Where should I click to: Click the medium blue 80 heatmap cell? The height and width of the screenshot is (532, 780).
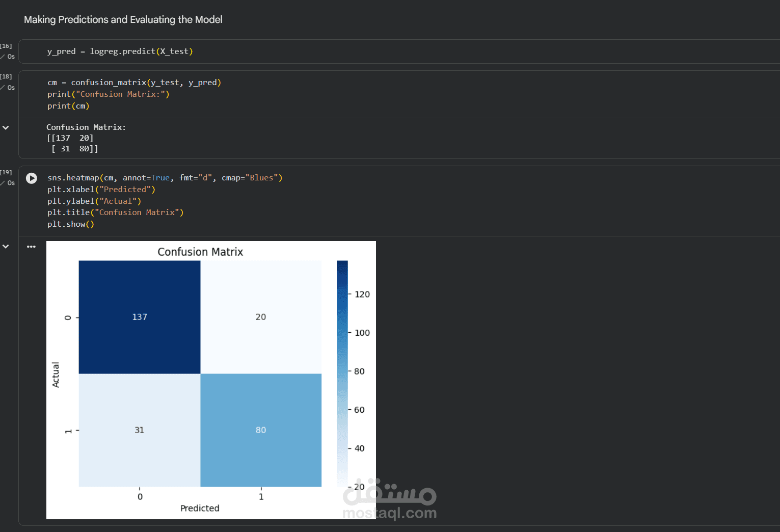click(x=261, y=430)
